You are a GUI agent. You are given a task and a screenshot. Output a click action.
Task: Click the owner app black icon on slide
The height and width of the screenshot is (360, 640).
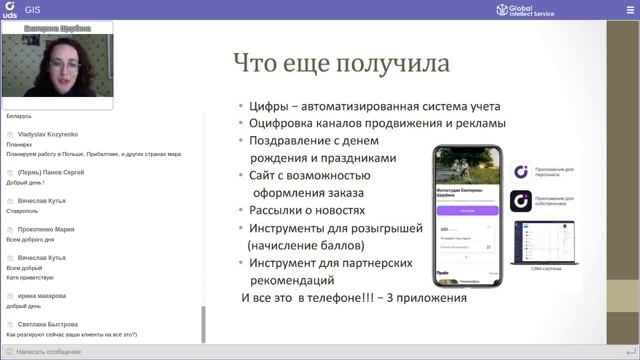(521, 201)
